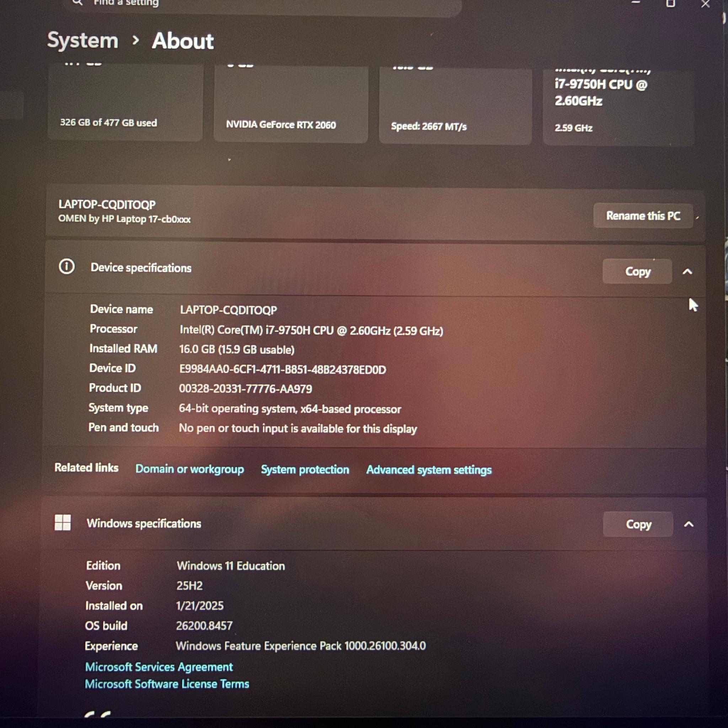Click the LAPTOP-CQDITOQP header name

click(107, 205)
